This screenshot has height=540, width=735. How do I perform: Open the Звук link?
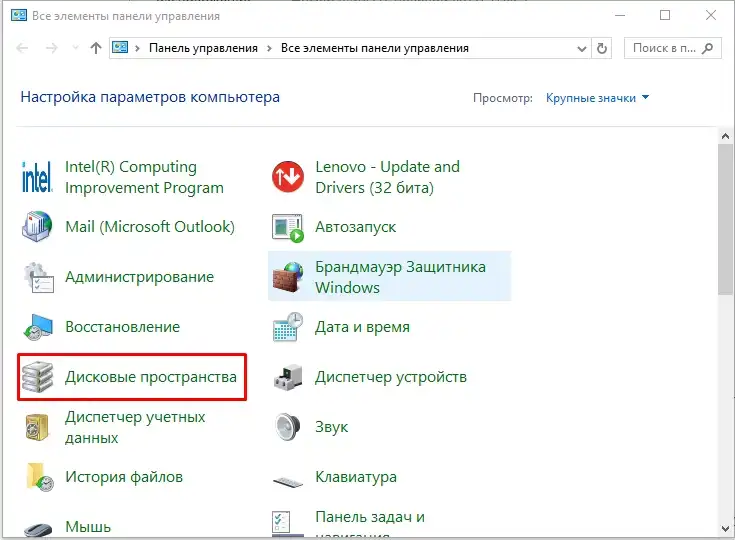click(331, 427)
